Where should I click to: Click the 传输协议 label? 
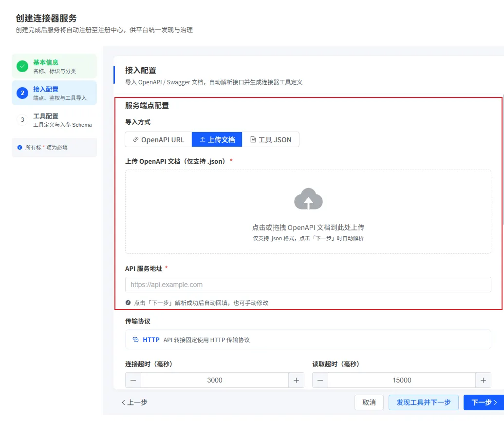pos(138,321)
